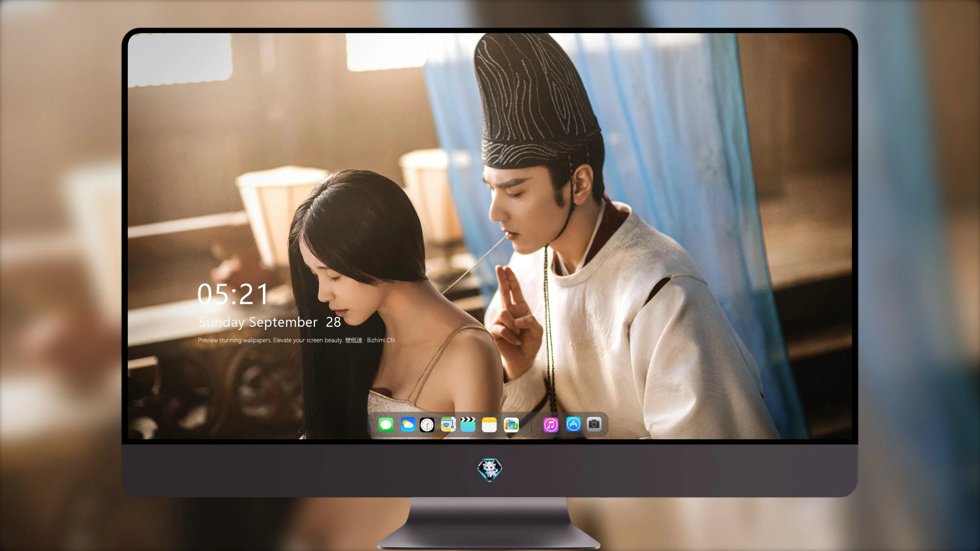The height and width of the screenshot is (551, 980).
Task: Open the Camera app in dock
Action: point(594,424)
